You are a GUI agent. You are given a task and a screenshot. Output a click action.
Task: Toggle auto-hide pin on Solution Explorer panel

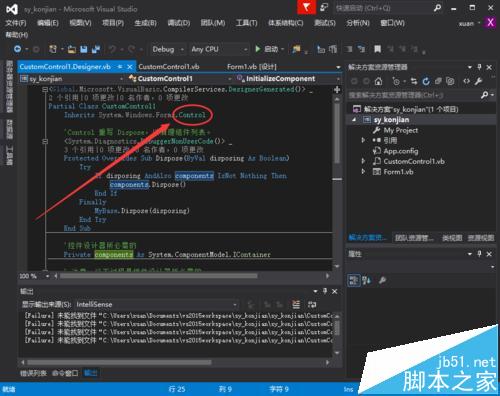point(479,67)
